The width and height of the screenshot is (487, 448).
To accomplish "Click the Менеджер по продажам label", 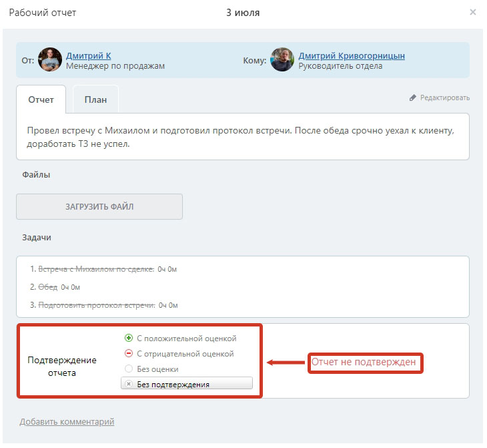I will coord(115,66).
